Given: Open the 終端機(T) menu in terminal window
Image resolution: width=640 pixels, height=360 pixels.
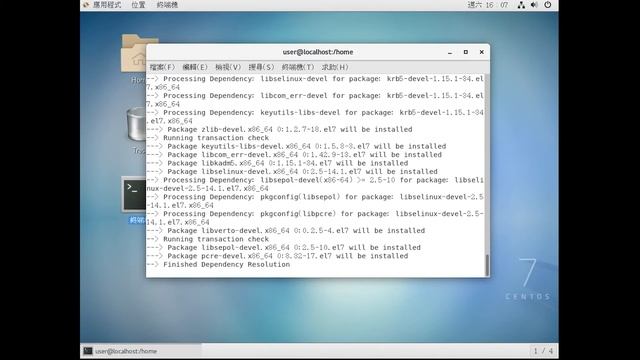Looking at the screenshot, I should click(x=298, y=67).
